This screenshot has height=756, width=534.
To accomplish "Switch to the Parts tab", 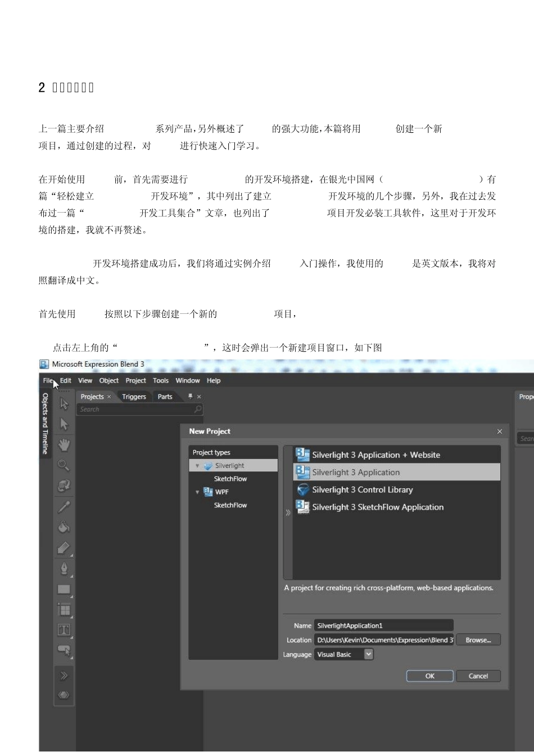I will tap(165, 397).
